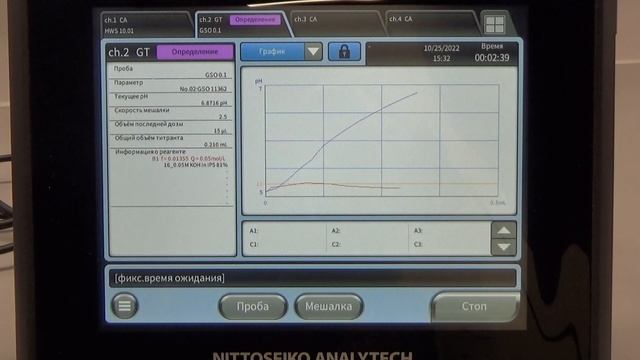This screenshot has width=640, height=360.
Task: Tap the фикс.время ожидания status bar
Action: coord(313,278)
